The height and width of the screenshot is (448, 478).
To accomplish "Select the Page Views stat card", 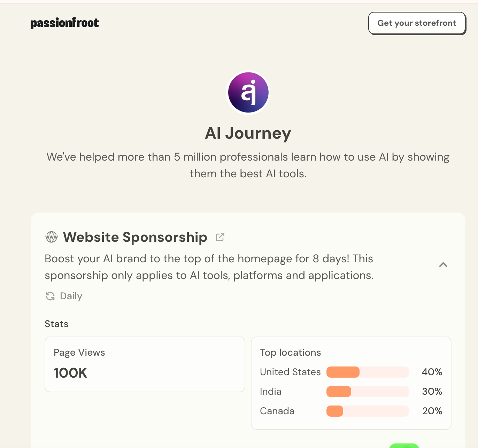I will (145, 364).
